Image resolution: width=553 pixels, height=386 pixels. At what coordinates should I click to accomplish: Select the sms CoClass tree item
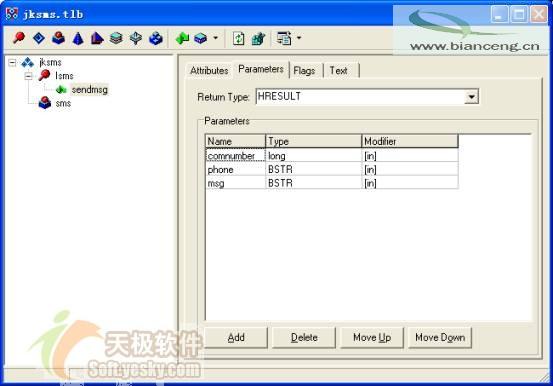[x=63, y=103]
